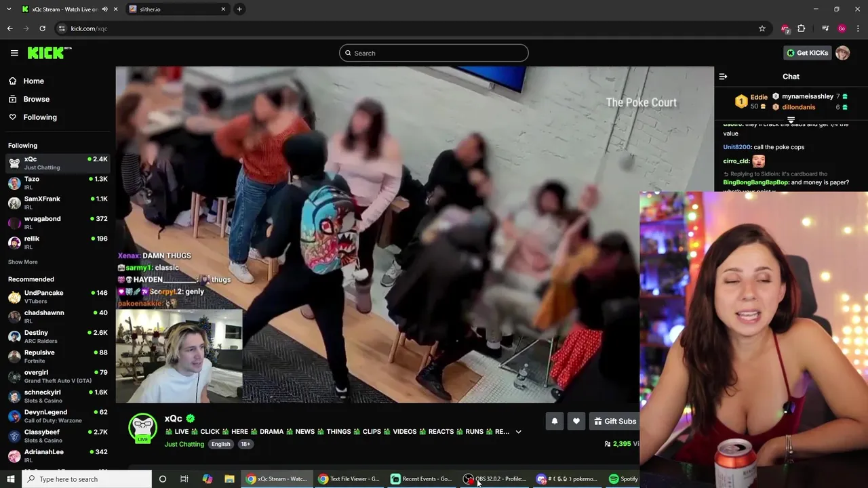Click the Windows taskbar search box

click(86, 479)
